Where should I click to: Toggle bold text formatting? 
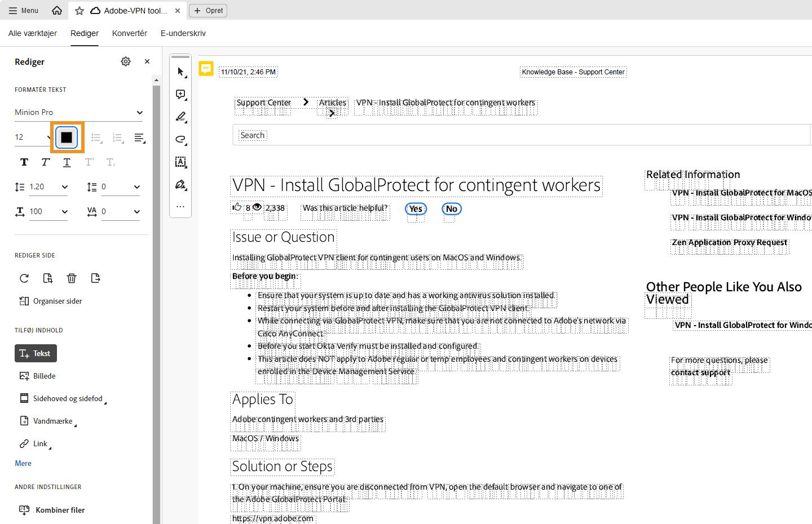[24, 162]
